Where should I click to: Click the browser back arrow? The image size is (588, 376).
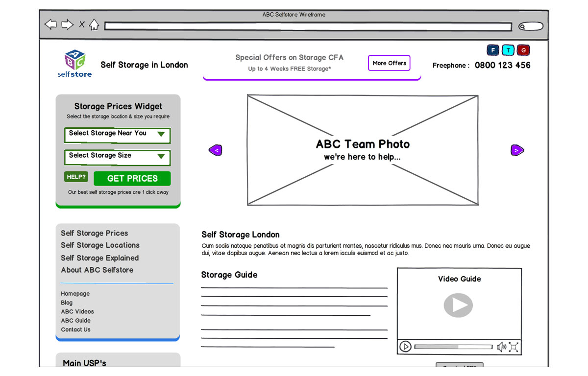click(x=50, y=24)
